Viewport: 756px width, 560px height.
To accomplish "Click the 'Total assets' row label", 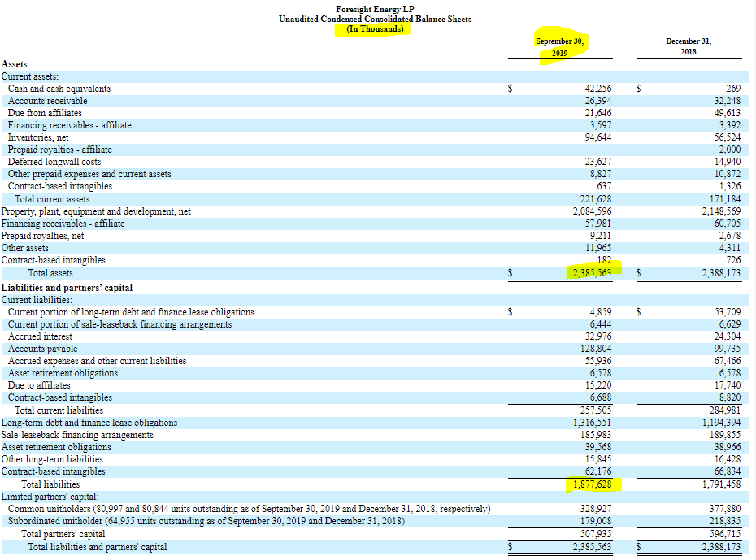I will tap(50, 273).
